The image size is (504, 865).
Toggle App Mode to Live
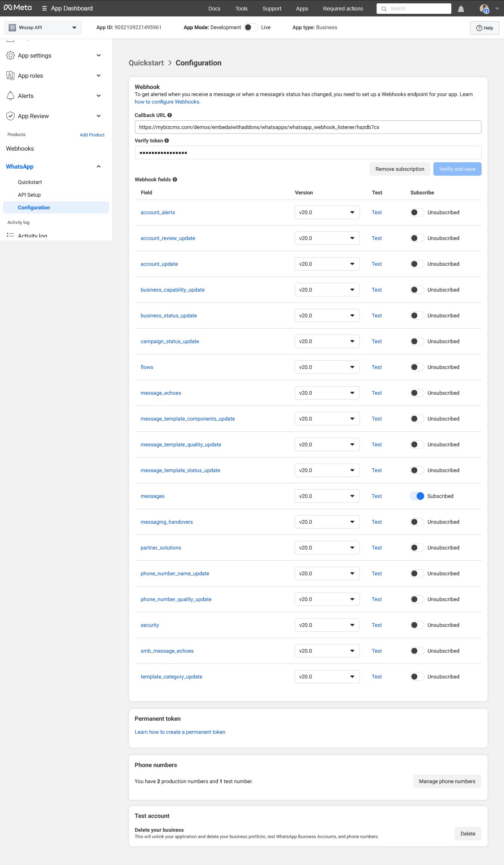251,27
